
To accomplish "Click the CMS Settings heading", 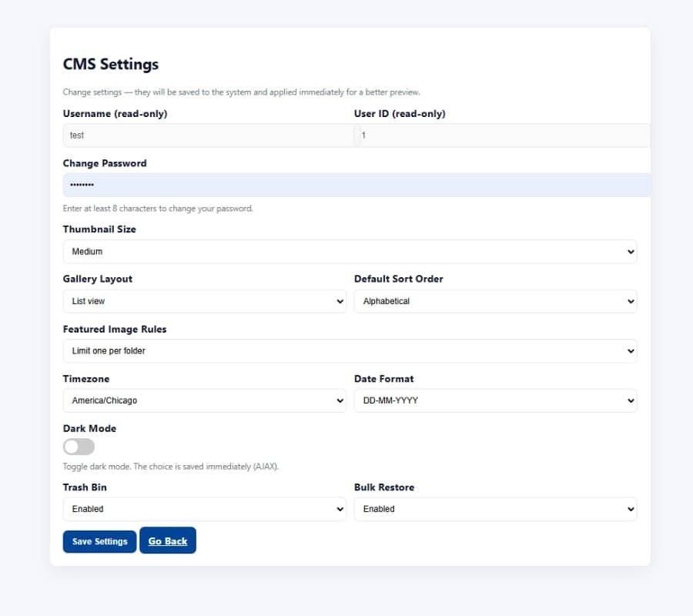I will (111, 64).
